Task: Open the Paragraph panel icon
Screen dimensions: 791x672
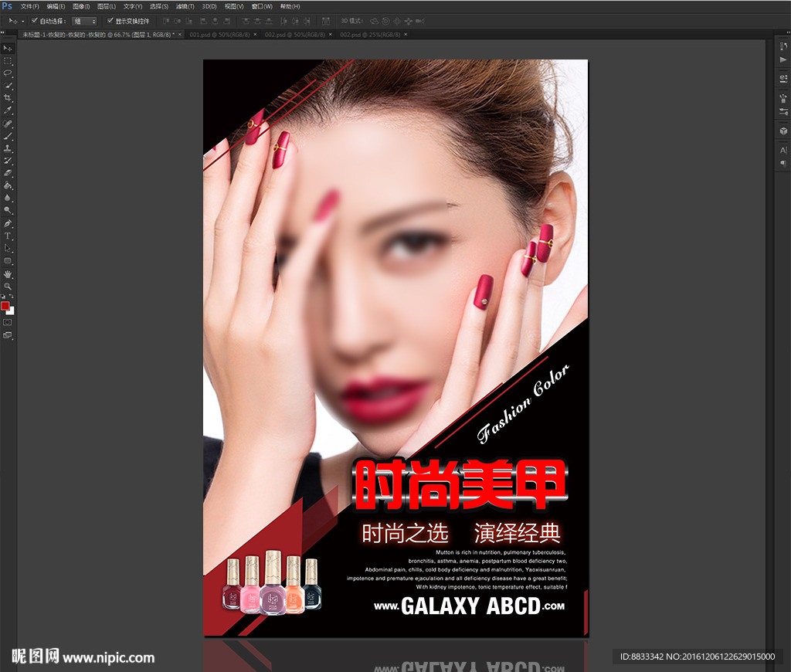Action: click(783, 164)
